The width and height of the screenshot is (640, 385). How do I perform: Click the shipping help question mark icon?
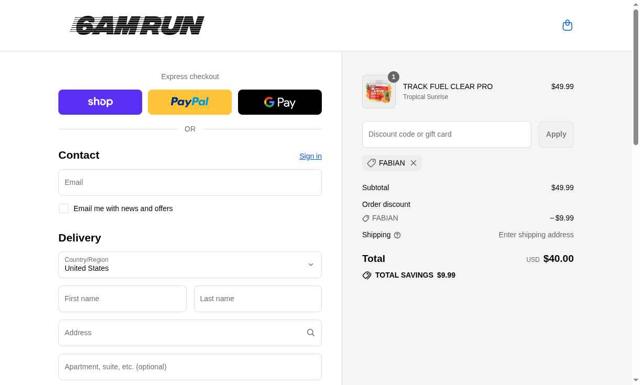click(397, 235)
